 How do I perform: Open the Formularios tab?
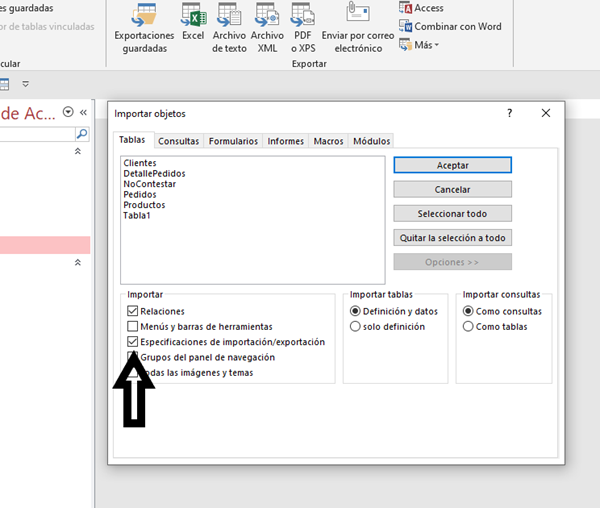pos(233,141)
